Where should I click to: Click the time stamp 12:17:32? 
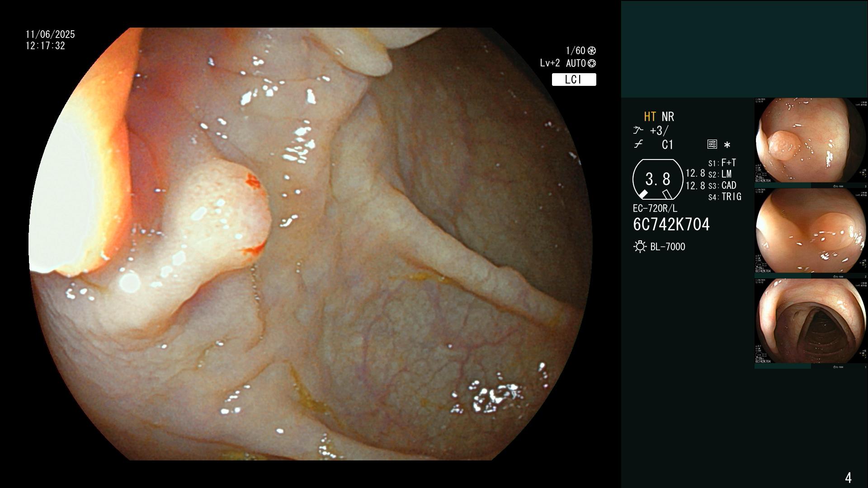coord(45,46)
